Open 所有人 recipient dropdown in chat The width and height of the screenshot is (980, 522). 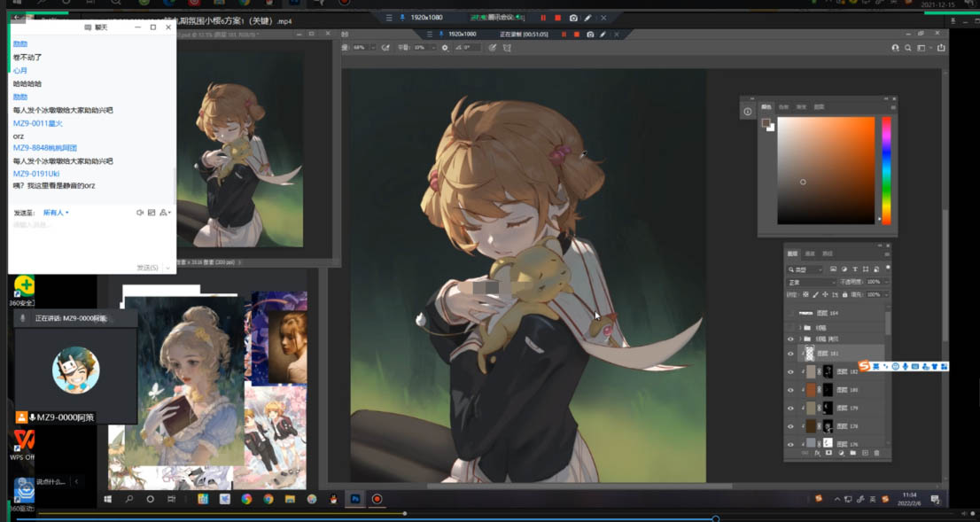click(56, 213)
